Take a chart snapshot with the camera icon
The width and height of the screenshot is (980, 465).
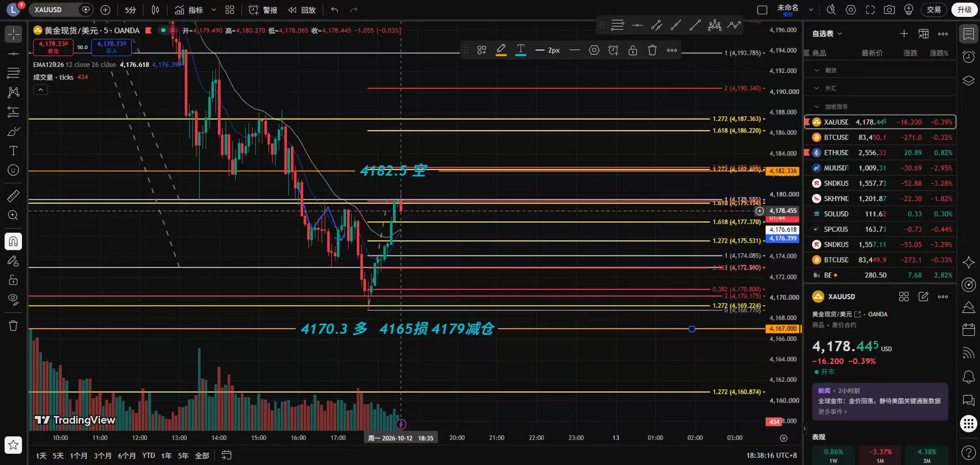(889, 10)
